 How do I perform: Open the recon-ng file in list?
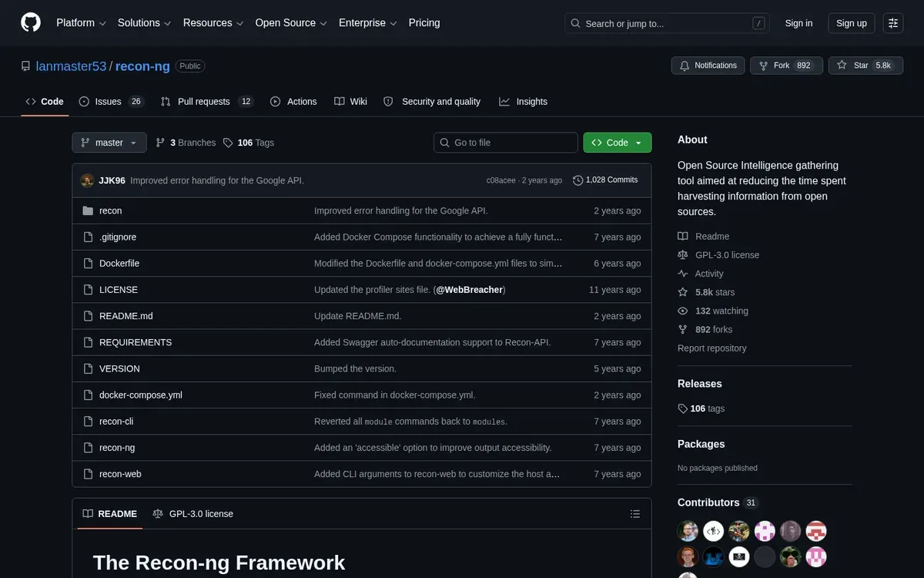coord(117,448)
